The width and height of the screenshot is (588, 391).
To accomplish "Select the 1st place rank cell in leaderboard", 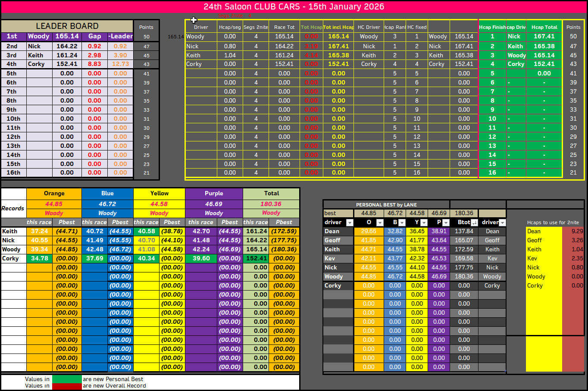I will [13, 37].
